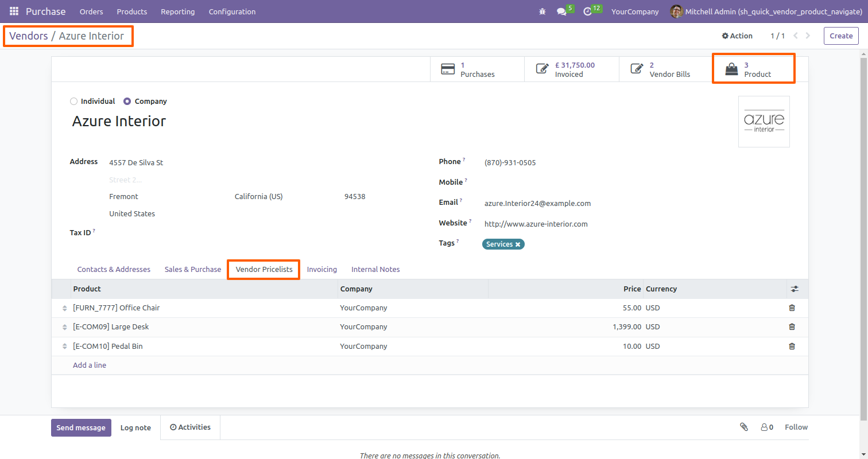The height and width of the screenshot is (459, 868).
Task: Click the Purchases credit card icon
Action: pyautogui.click(x=448, y=69)
